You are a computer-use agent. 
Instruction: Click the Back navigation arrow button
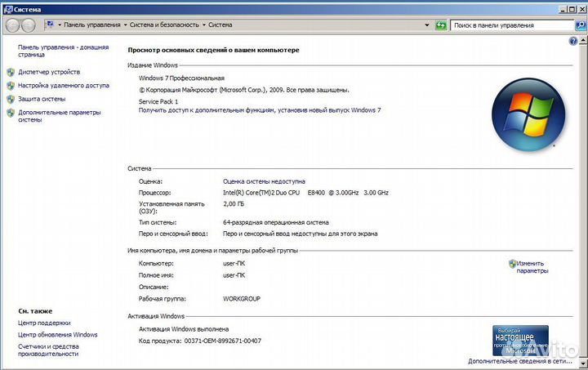coord(13,25)
